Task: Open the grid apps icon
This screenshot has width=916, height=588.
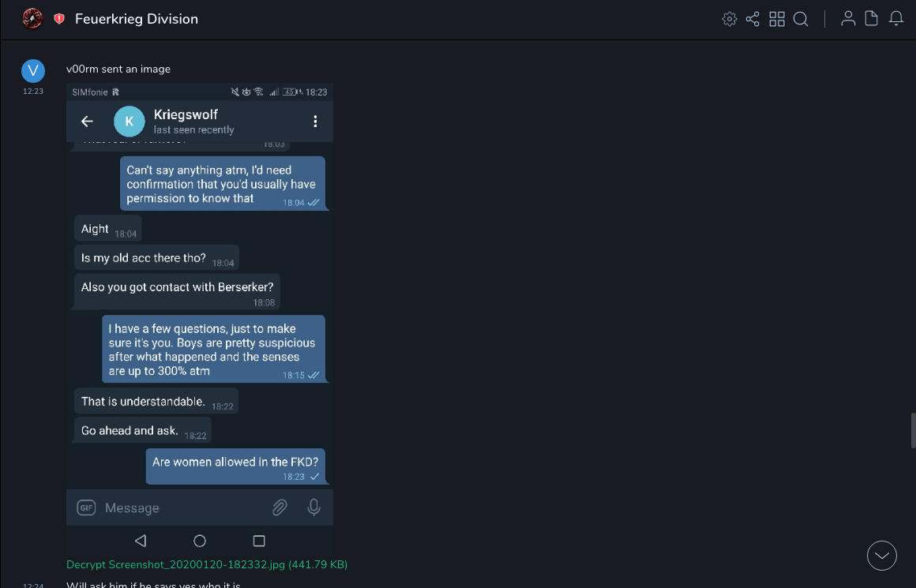Action: (777, 19)
